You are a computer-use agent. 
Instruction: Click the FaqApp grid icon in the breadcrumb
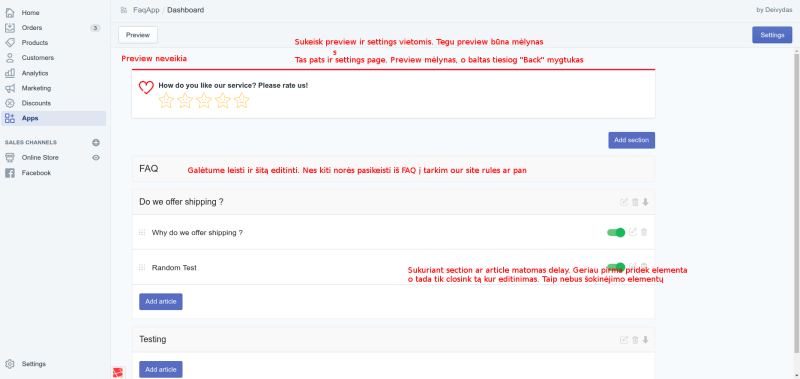[x=124, y=10]
